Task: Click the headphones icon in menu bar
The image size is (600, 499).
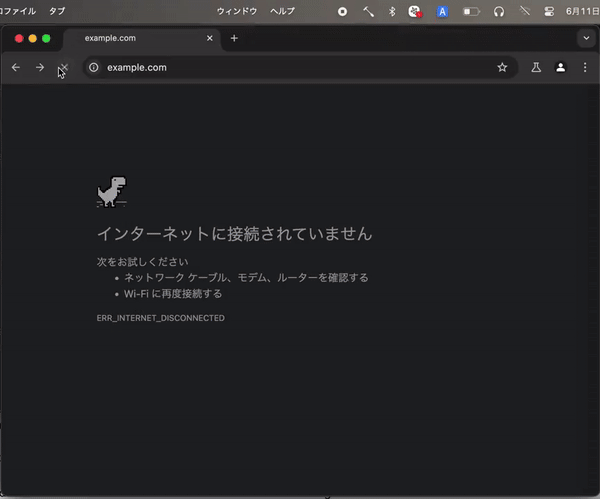Action: [499, 12]
